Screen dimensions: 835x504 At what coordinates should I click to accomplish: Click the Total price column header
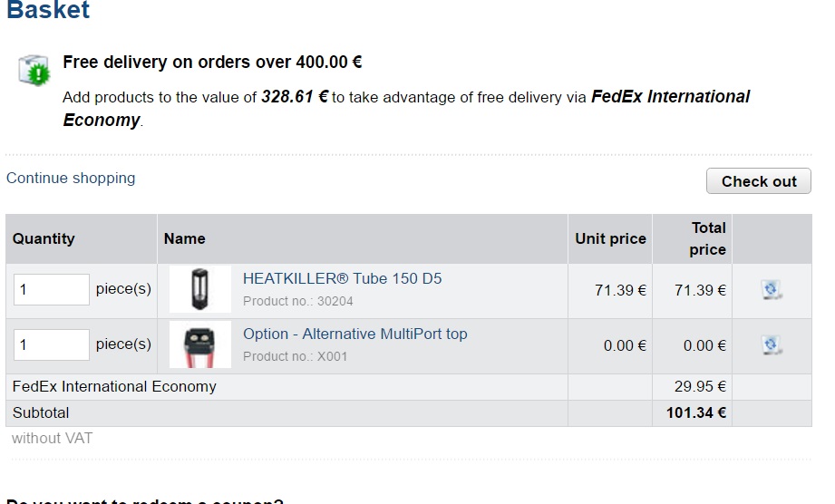pyautogui.click(x=707, y=238)
